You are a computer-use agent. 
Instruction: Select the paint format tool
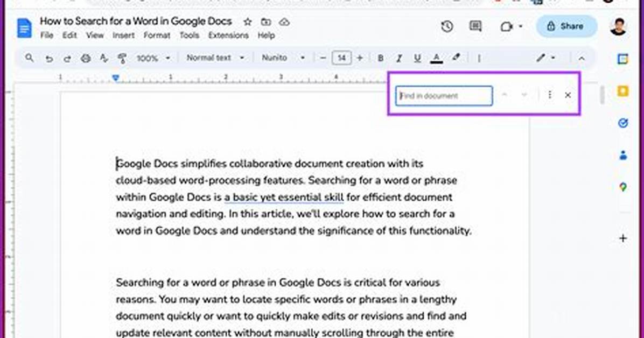[x=122, y=58]
